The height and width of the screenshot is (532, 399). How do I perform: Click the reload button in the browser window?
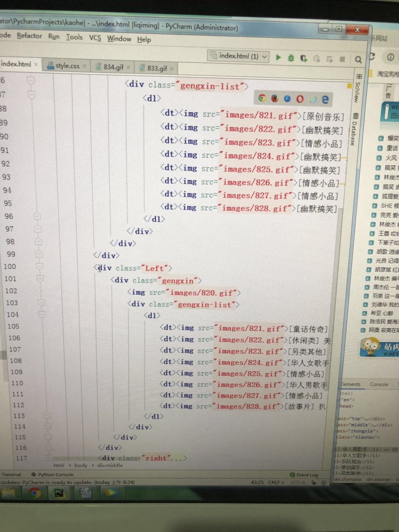point(372,56)
